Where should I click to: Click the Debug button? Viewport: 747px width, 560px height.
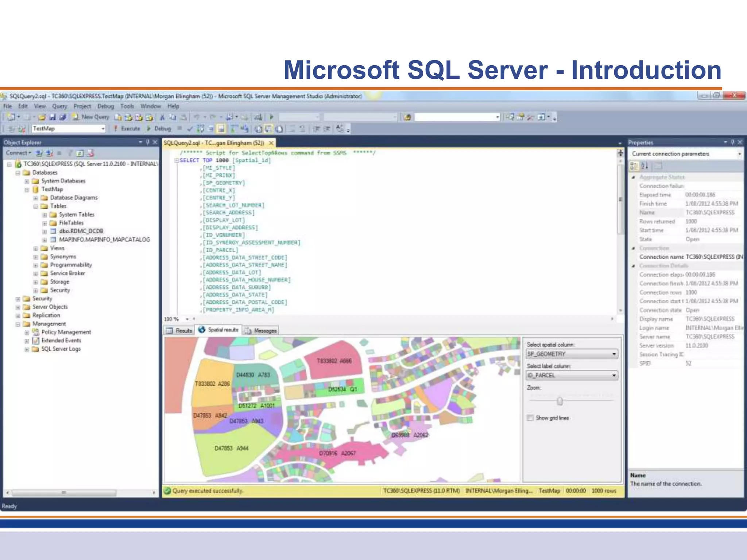coord(159,129)
